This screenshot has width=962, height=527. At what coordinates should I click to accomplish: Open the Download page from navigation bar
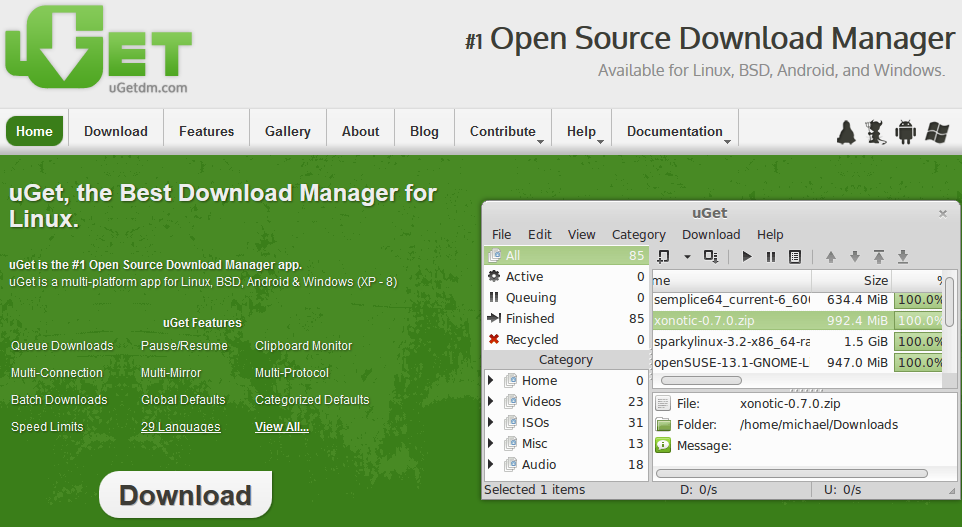tap(116, 131)
